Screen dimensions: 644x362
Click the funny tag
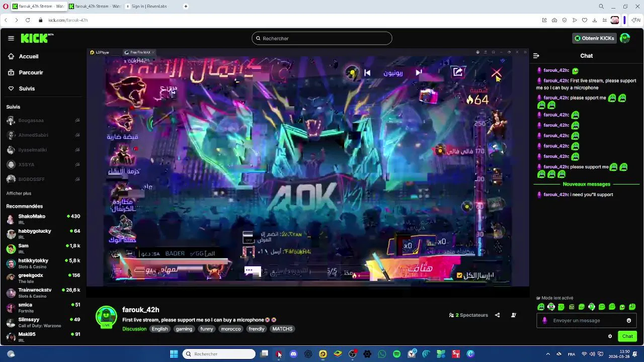207,329
